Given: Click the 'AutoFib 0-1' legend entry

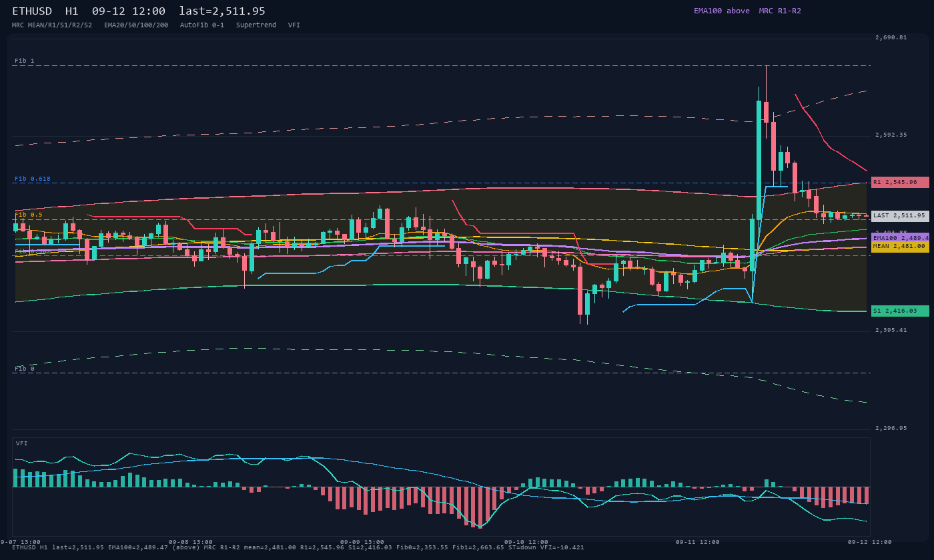Looking at the screenshot, I should [x=202, y=25].
